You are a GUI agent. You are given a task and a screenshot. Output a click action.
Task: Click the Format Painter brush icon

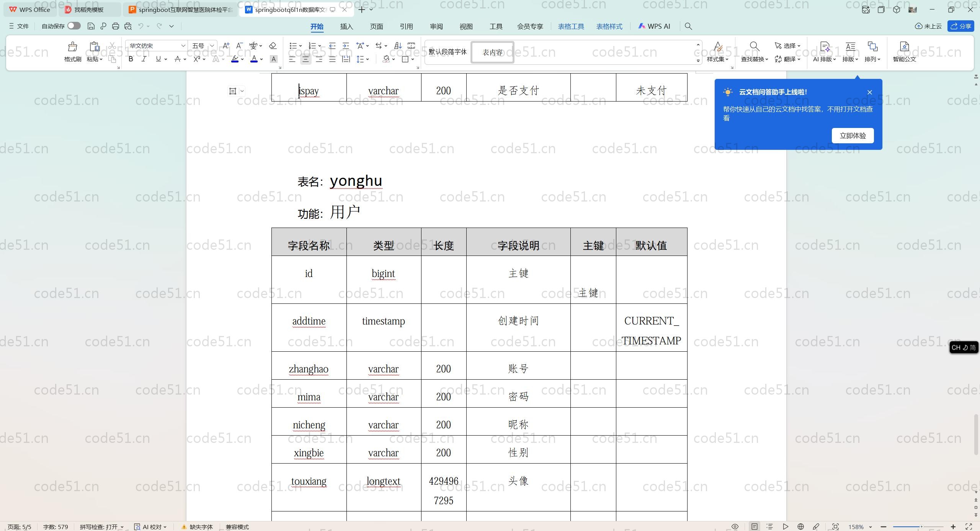click(72, 47)
